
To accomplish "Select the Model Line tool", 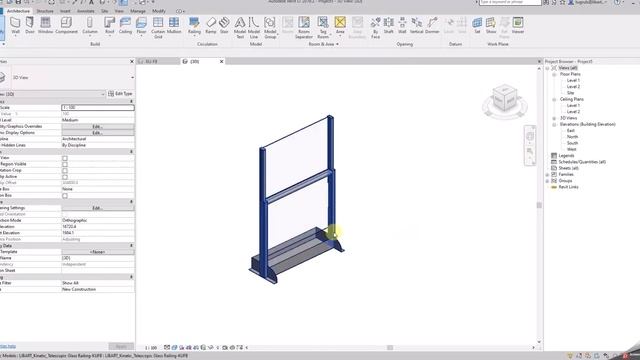I will click(x=254, y=28).
